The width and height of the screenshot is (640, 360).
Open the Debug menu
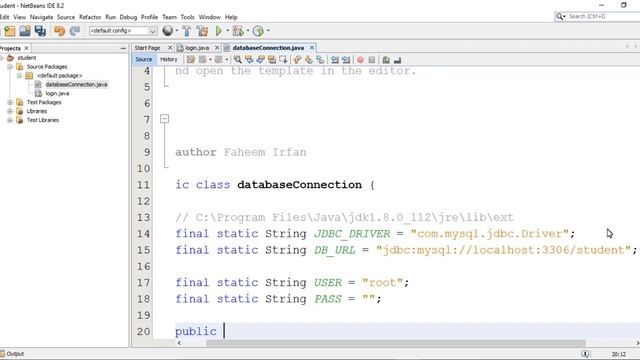click(x=128, y=17)
